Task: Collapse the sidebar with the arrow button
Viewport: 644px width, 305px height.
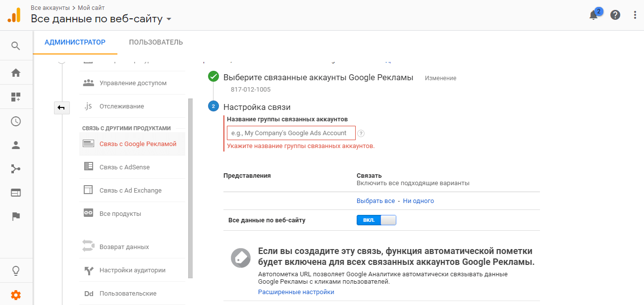Action: pyautogui.click(x=61, y=107)
